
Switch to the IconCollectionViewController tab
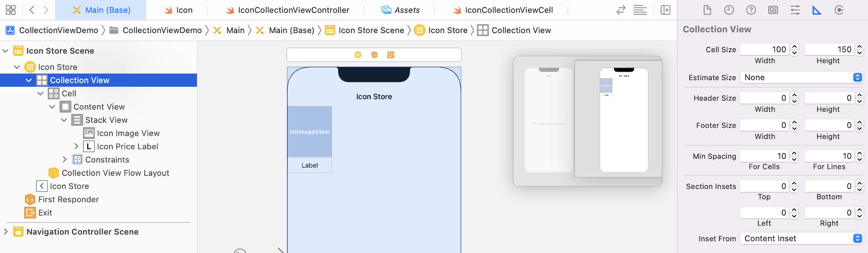tap(288, 10)
